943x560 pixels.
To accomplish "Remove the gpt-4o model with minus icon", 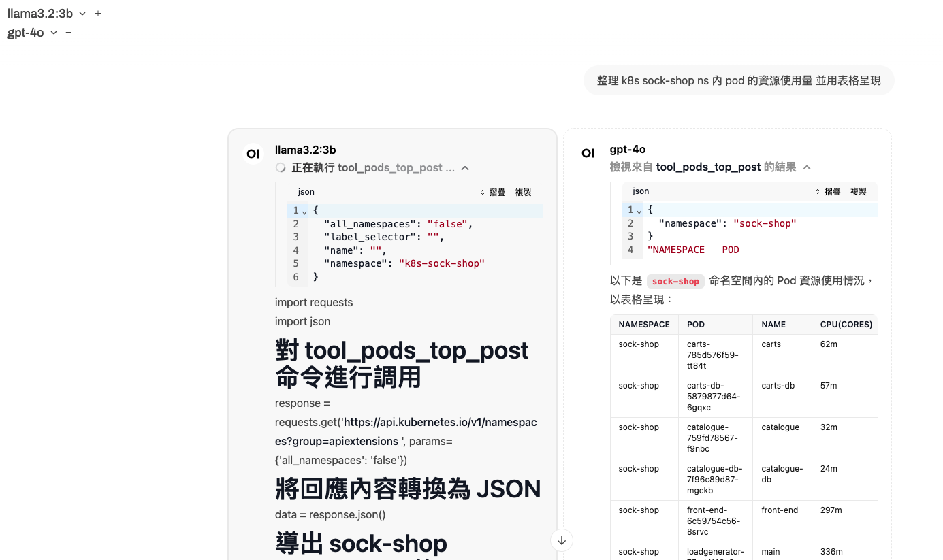I will [x=69, y=33].
